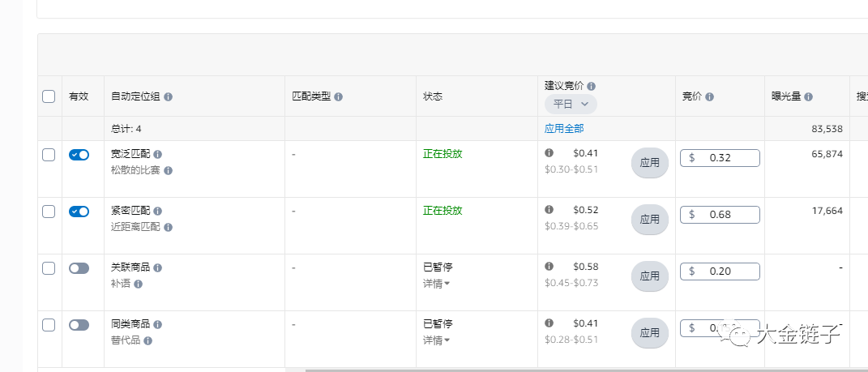868x372 pixels.
Task: Check the select-all header checkbox
Action: 49,96
